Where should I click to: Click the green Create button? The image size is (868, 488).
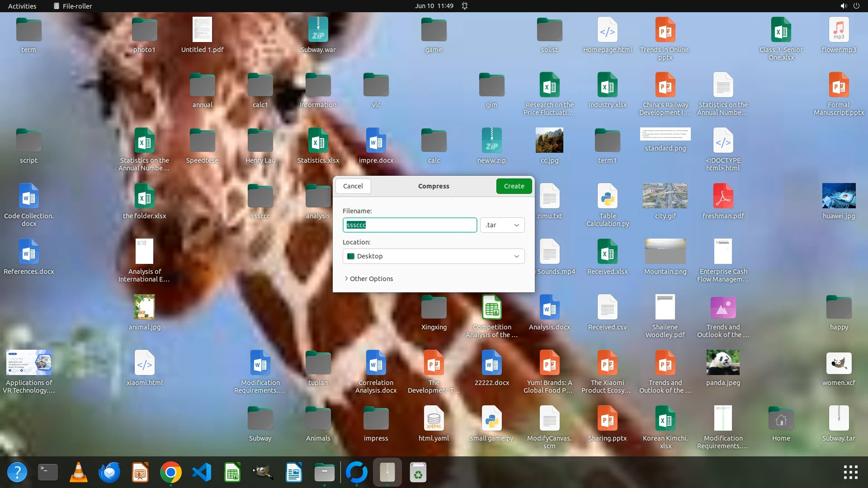click(514, 186)
